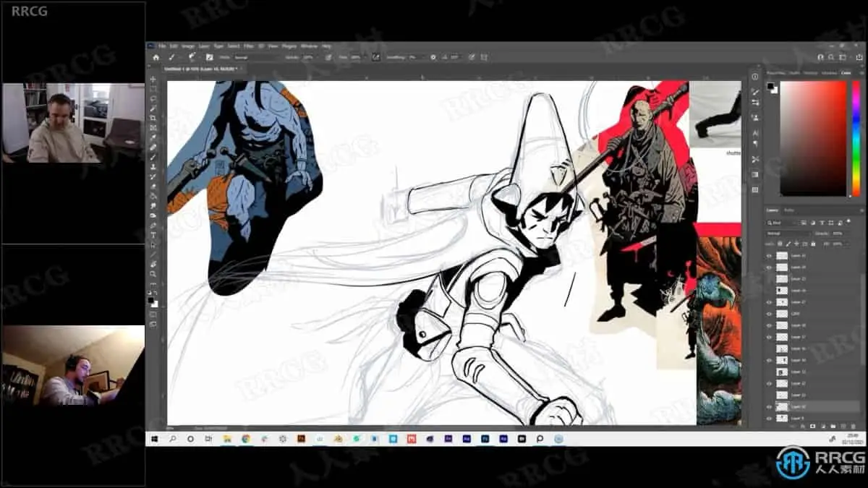This screenshot has height=488, width=868.
Task: Click the foreground color swatch in Color panel
Action: [x=771, y=86]
